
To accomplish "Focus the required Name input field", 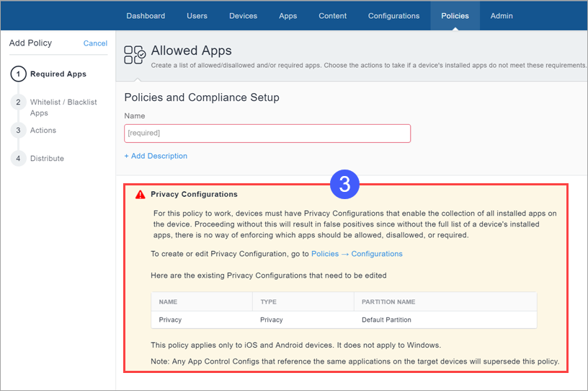I will [267, 133].
